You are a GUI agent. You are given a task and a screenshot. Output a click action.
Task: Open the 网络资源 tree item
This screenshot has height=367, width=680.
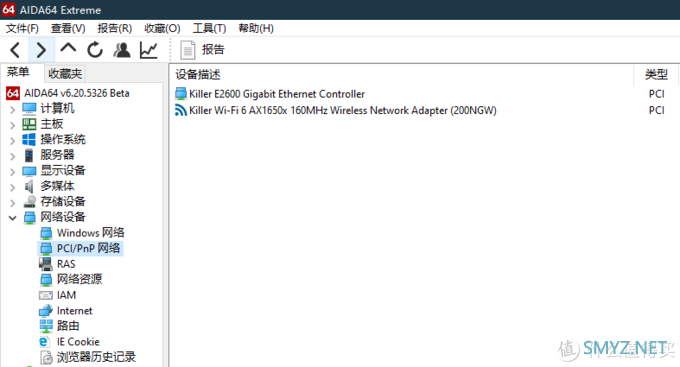pyautogui.click(x=79, y=279)
